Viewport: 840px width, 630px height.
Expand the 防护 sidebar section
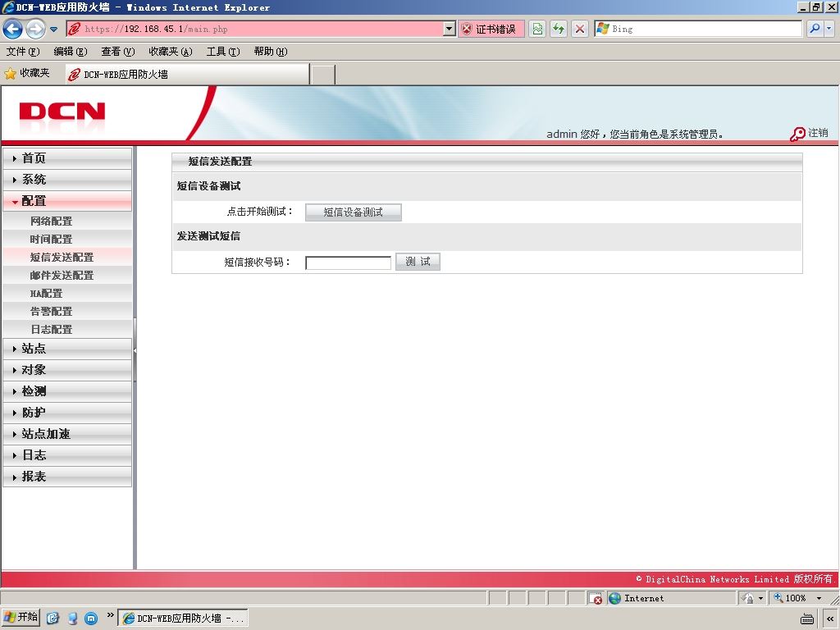point(67,413)
